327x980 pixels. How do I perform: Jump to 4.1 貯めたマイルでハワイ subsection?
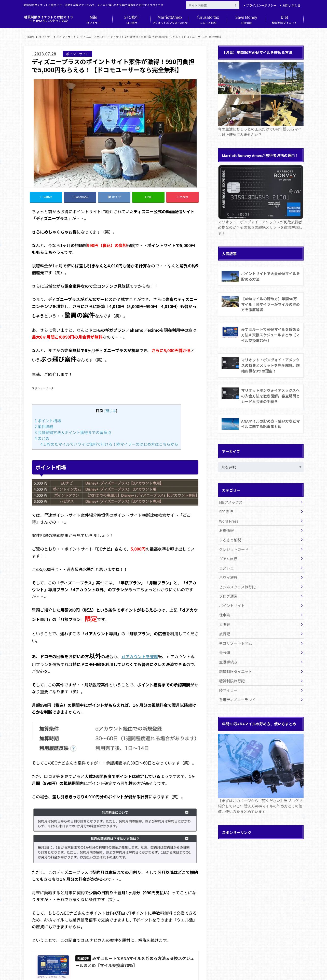[109, 444]
